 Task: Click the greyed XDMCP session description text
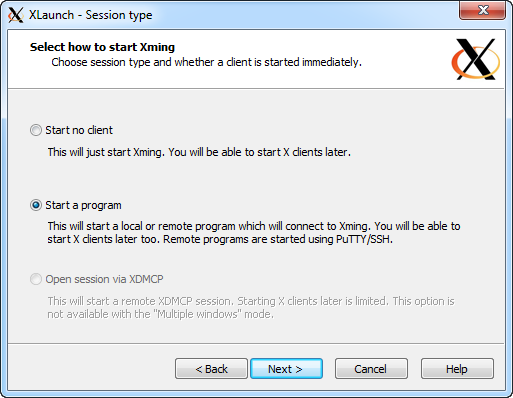pos(251,307)
